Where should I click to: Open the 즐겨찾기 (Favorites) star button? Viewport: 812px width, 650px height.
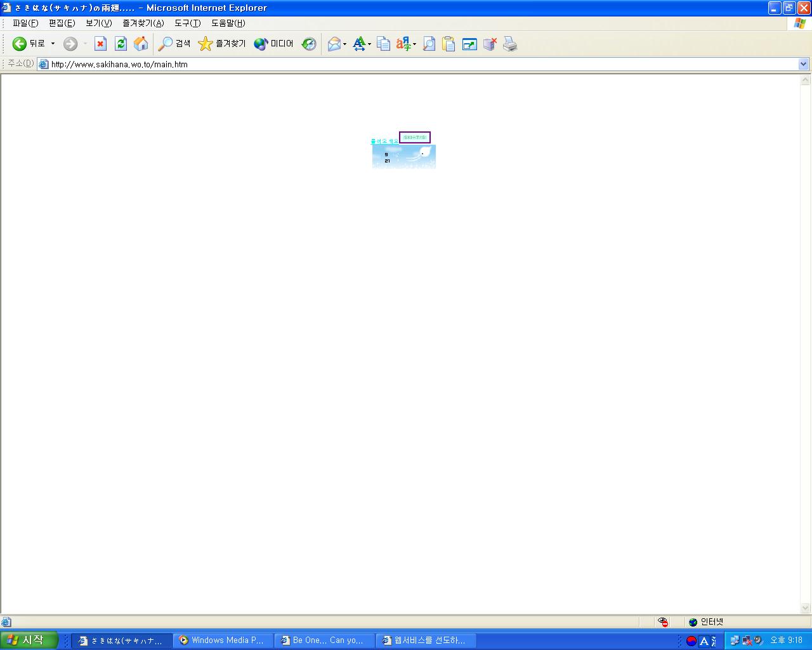222,44
